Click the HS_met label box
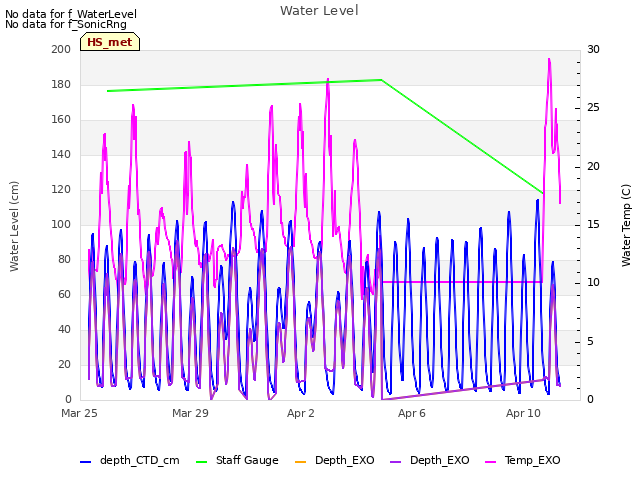Screen dimensions: 640x480 (x=110, y=42)
